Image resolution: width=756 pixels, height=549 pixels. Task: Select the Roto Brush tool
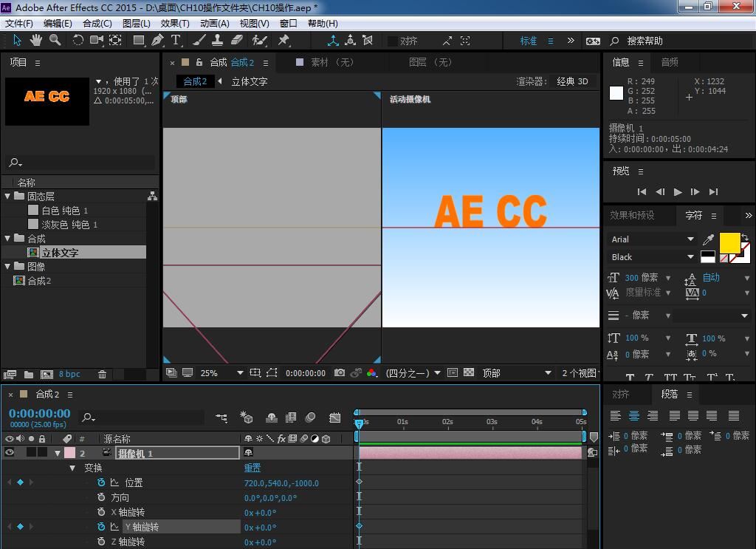coord(260,41)
